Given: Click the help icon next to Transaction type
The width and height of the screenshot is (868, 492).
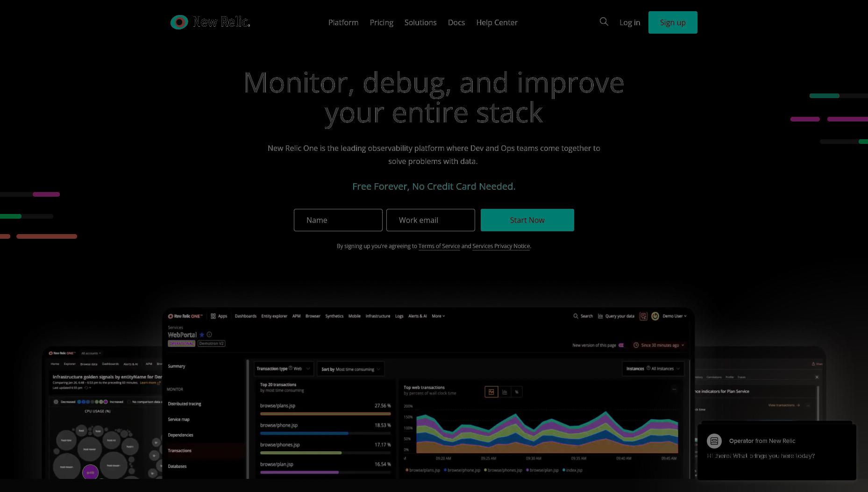Looking at the screenshot, I should pos(291,368).
